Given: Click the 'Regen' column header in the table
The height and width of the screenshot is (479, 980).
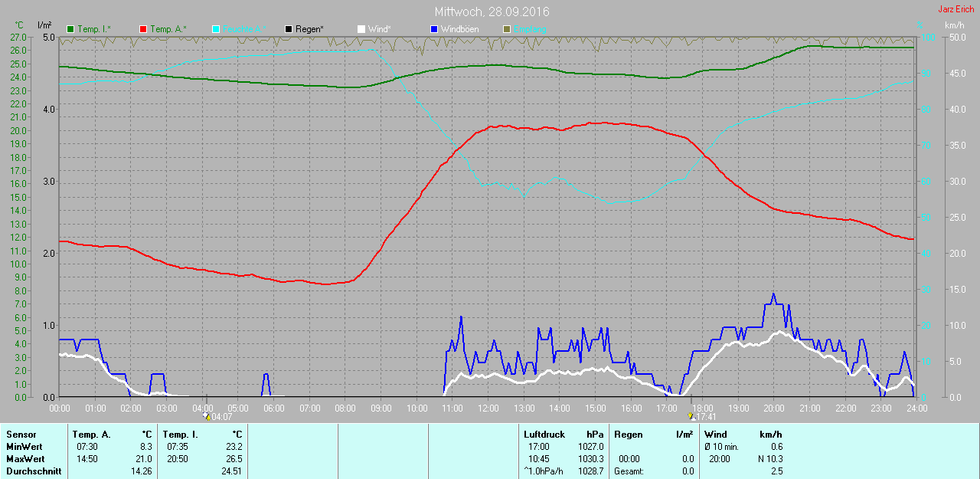Looking at the screenshot, I should [627, 435].
